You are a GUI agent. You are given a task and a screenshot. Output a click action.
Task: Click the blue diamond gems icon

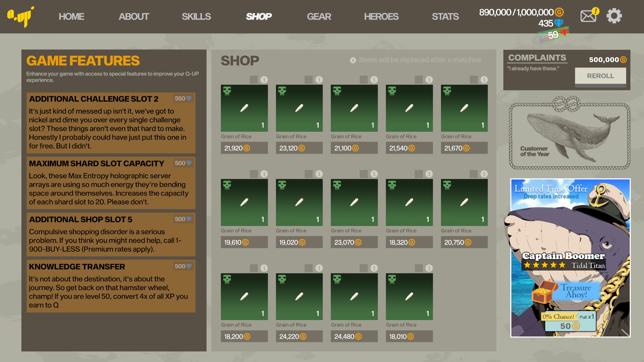pos(559,23)
